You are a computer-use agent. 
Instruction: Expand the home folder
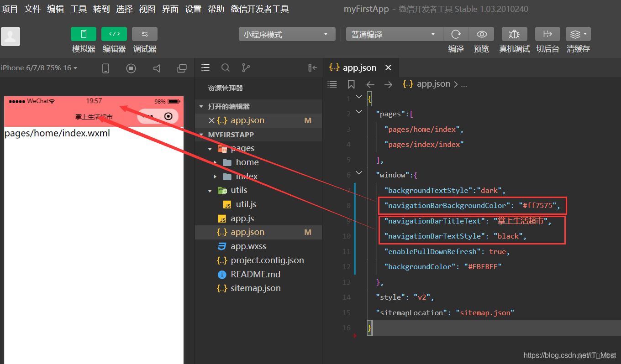(x=216, y=162)
